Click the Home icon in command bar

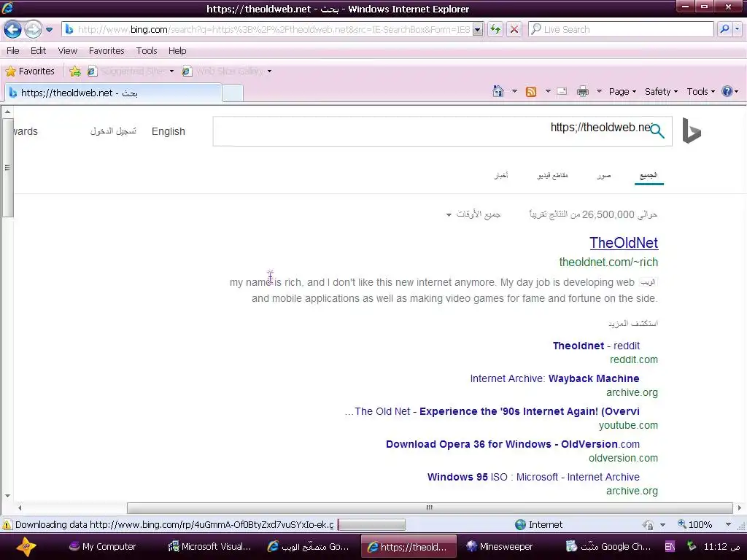coord(498,91)
